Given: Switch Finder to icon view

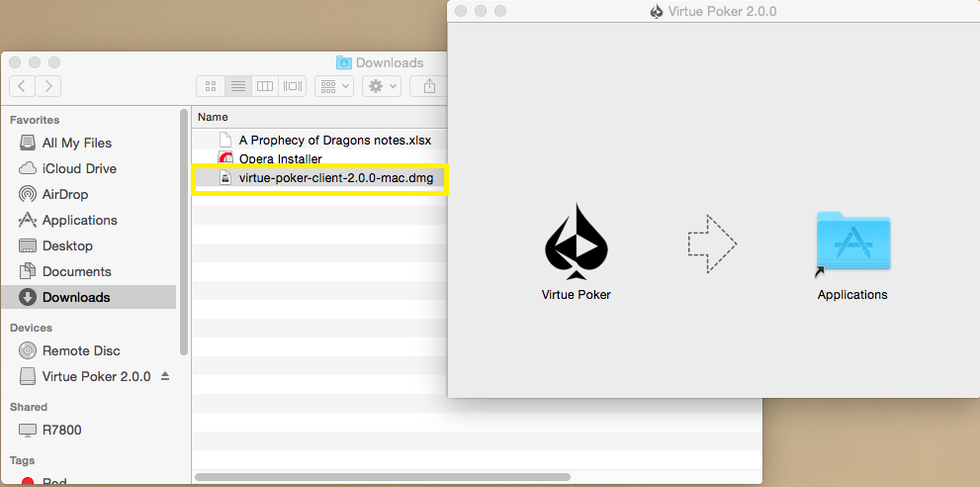Looking at the screenshot, I should point(211,86).
